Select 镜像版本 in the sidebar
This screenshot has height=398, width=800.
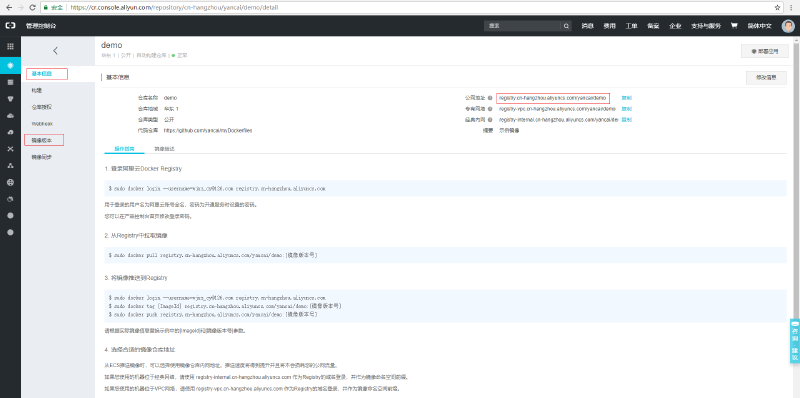(x=42, y=140)
